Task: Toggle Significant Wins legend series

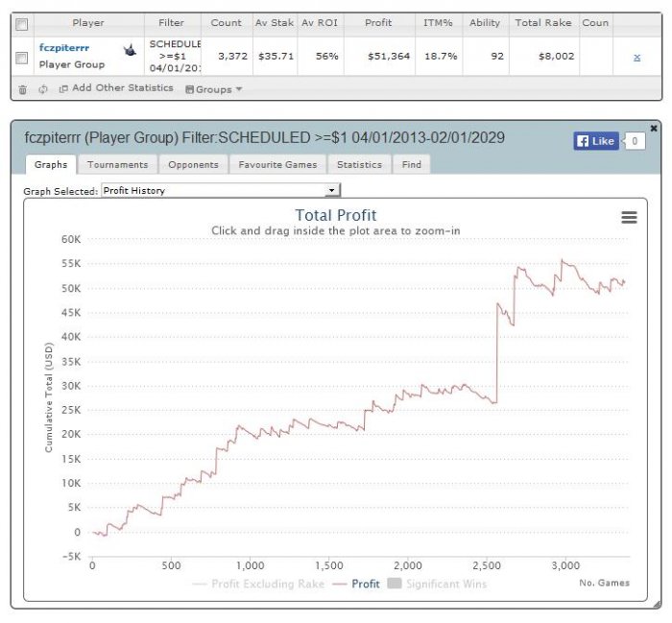Action: point(437,584)
